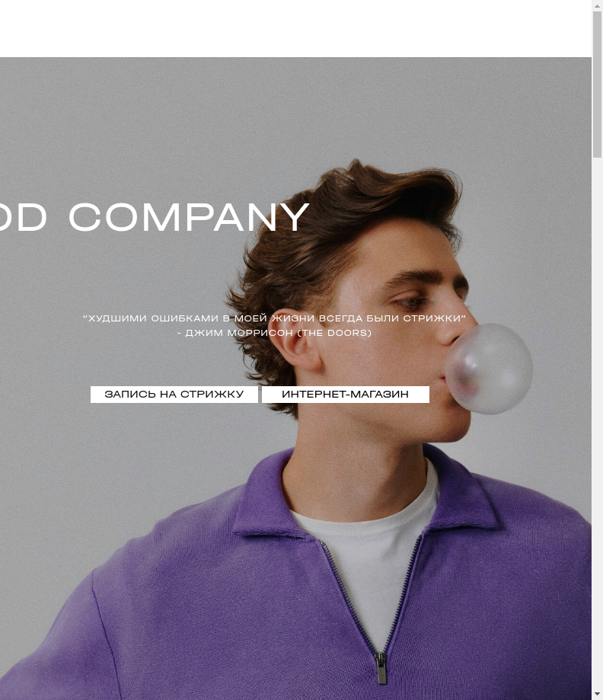Click the quote about худшими ошибками
603x700 pixels.
274,318
